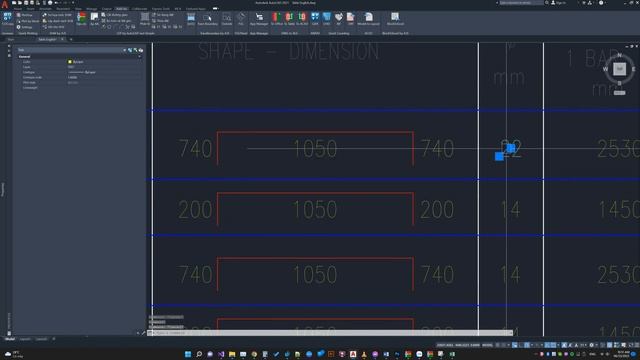
Task: Click the title bar search input box
Action: pos(522,3)
